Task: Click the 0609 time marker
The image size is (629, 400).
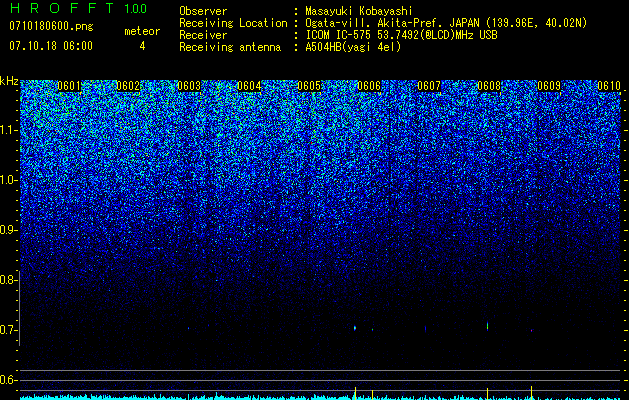Action: pyautogui.click(x=549, y=86)
